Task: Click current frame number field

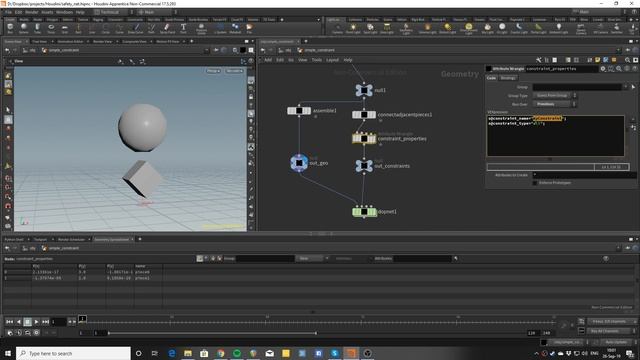Action: pyautogui.click(x=58, y=322)
